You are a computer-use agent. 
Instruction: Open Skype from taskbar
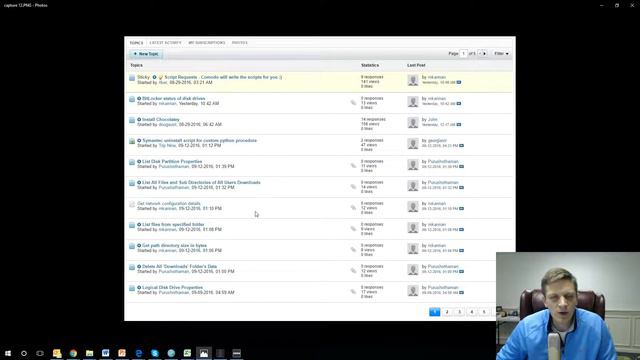pyautogui.click(x=155, y=353)
